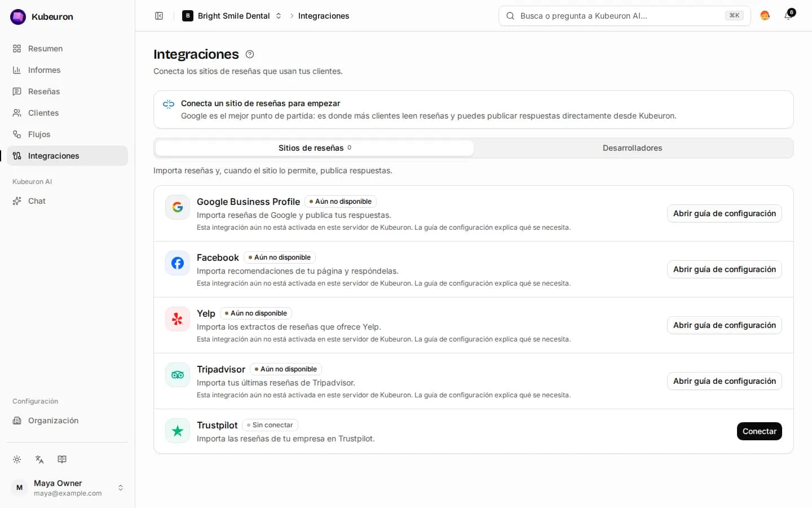Open the language translation icon
Viewport: 812px width, 508px height.
tap(39, 459)
